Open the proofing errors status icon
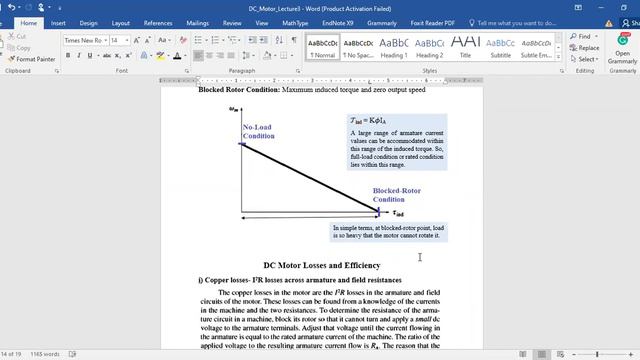Image resolution: width=640 pixels, height=360 pixels. [x=72, y=354]
